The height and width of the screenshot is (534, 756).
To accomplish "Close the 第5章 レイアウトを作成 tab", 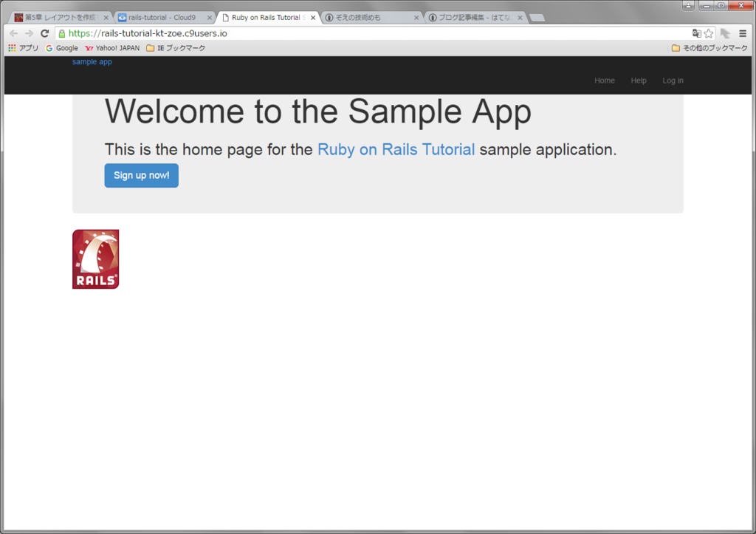I will click(106, 18).
